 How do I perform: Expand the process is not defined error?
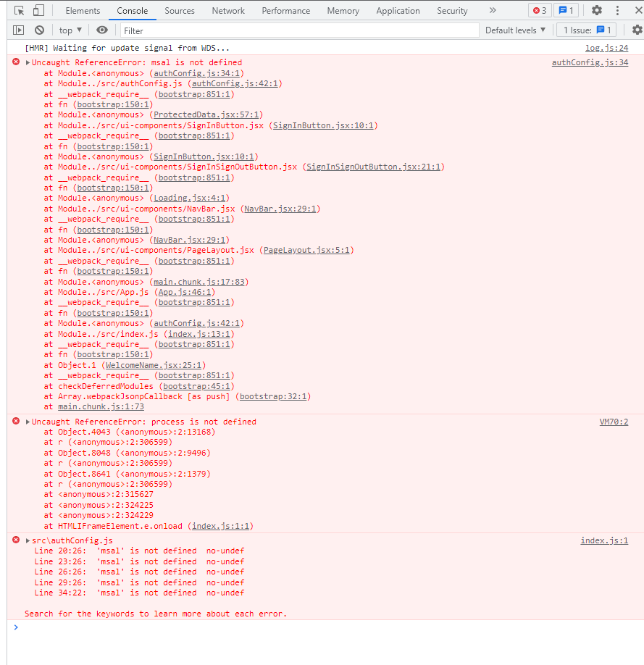tap(27, 421)
